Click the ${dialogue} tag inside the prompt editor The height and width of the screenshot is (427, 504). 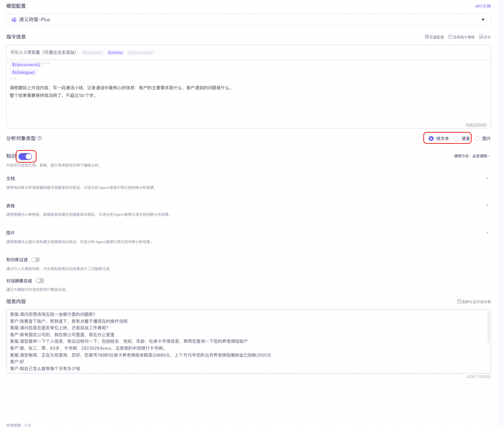[x=23, y=72]
